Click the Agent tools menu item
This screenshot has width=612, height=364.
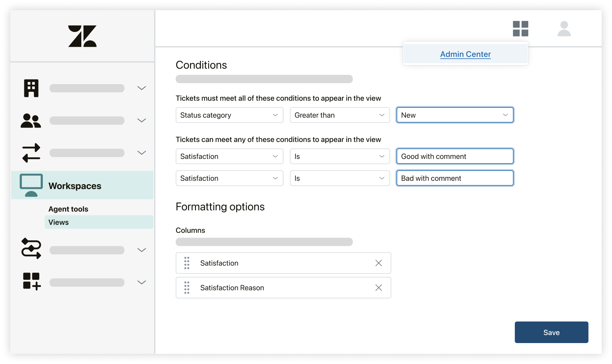(68, 209)
